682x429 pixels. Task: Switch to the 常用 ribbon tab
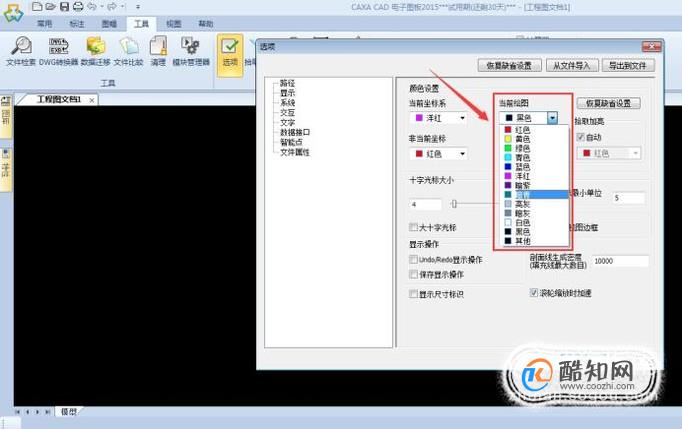44,23
